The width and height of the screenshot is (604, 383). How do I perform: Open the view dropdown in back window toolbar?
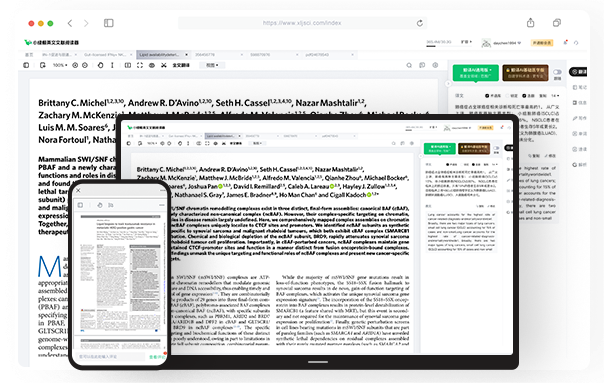pyautogui.click(x=212, y=65)
